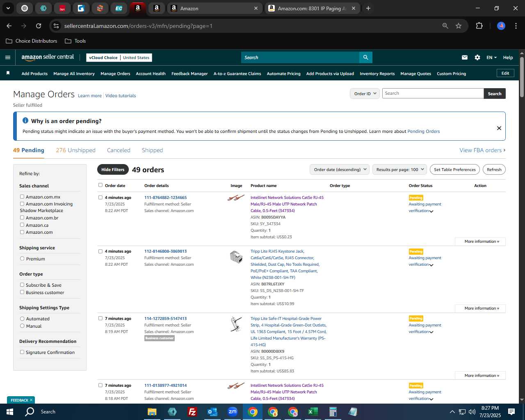525x420 pixels.
Task: Click the order search input field
Action: [433, 94]
